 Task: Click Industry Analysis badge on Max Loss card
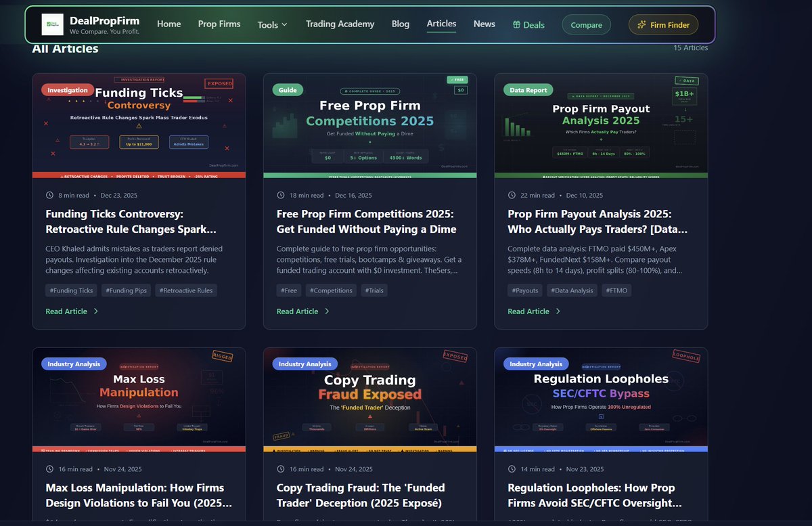coord(74,364)
